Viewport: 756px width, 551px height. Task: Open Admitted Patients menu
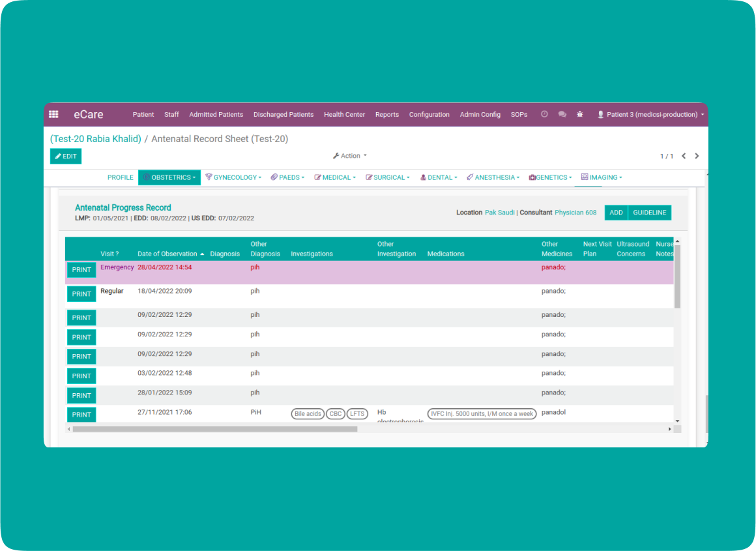(x=216, y=114)
